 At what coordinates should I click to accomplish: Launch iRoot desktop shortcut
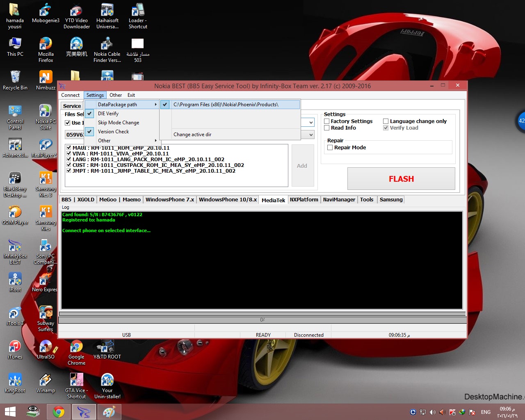click(15, 283)
